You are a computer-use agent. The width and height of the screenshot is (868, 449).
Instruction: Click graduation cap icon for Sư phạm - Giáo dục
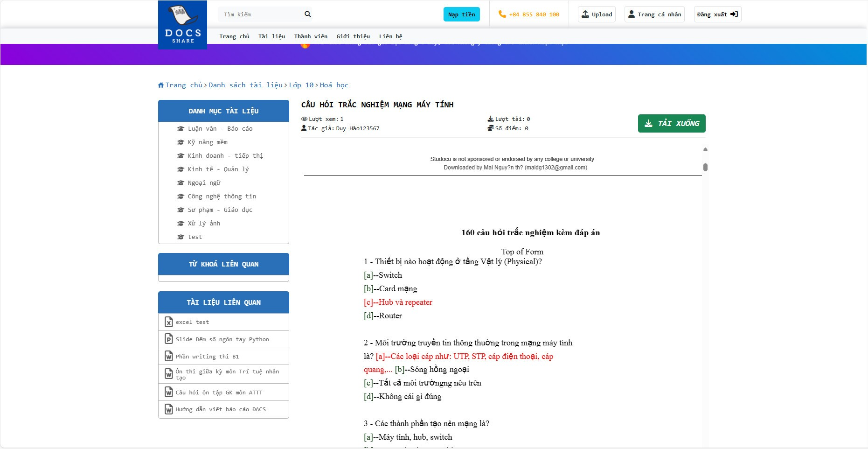click(181, 210)
